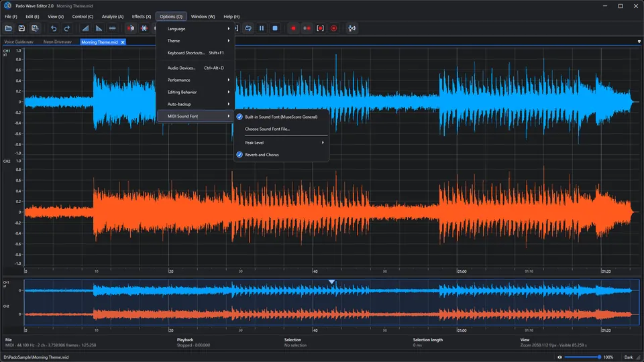Expand the Peak Level submenu
644x362 pixels.
click(x=281, y=143)
